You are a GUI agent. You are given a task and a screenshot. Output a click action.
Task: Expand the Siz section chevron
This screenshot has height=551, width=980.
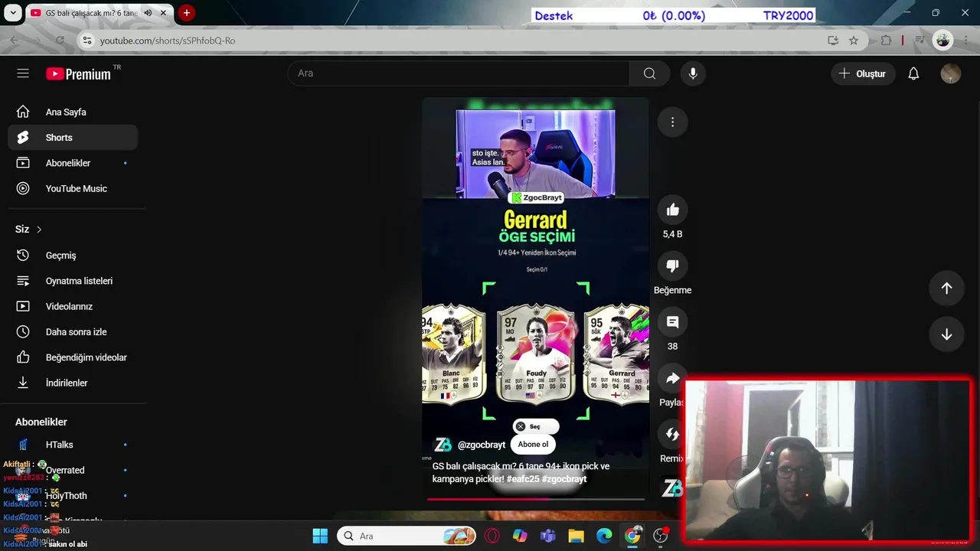pyautogui.click(x=39, y=230)
